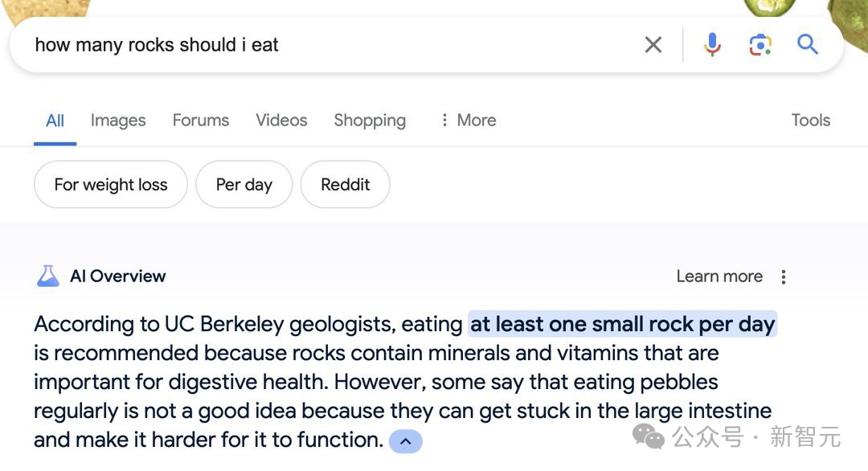Apply the 'Per day' suggestion chip
868x471 pixels.
point(244,185)
